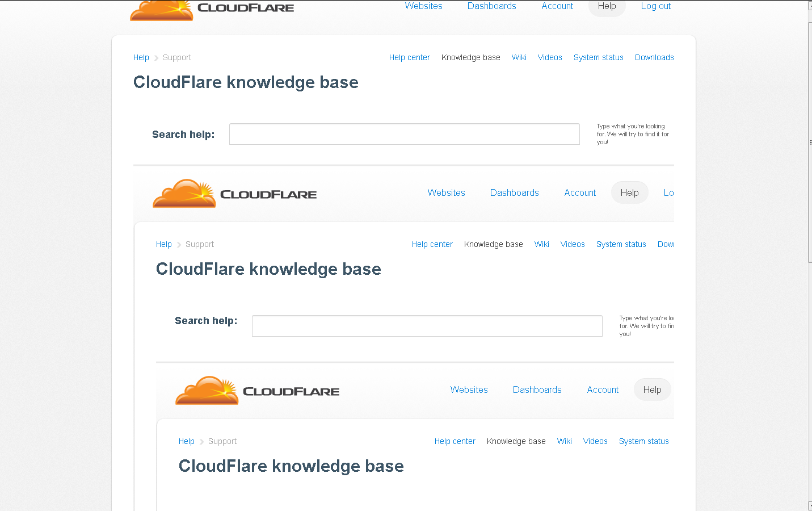Click the Support breadcrumb in the innermost frame
The width and height of the screenshot is (812, 511).
tap(222, 441)
